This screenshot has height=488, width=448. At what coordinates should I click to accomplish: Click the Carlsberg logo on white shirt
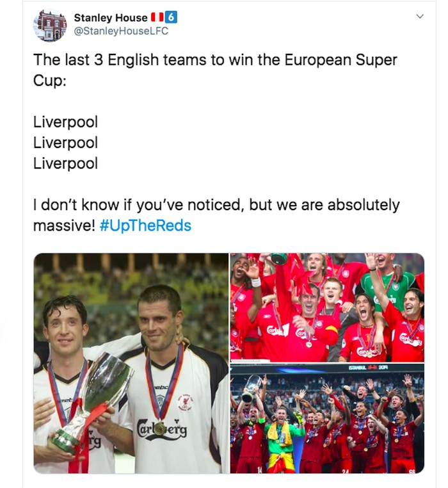point(162,428)
